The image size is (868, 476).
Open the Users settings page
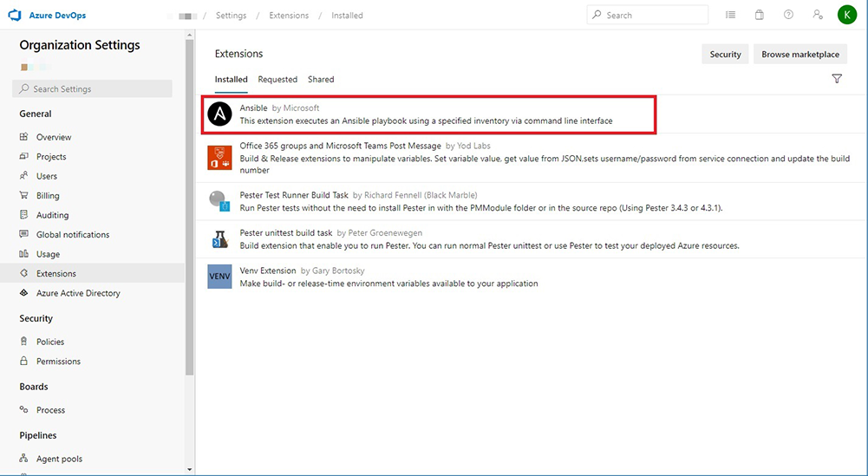47,176
